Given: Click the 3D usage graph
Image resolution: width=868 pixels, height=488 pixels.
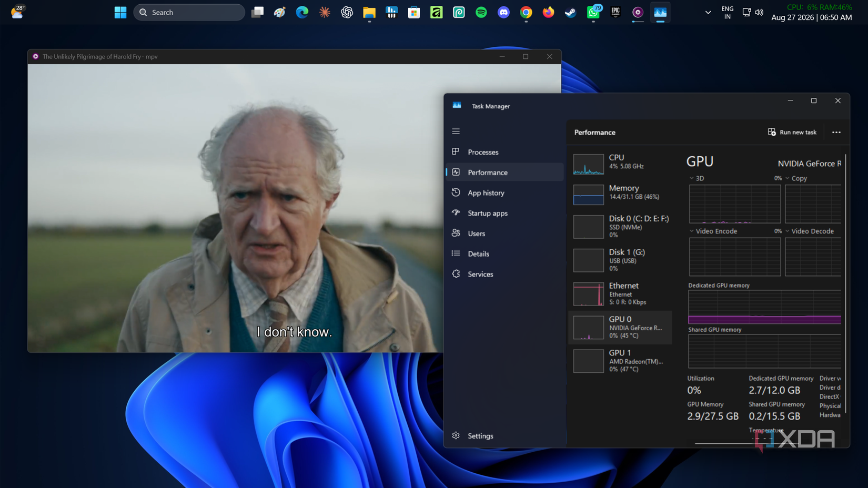Looking at the screenshot, I should [x=735, y=204].
